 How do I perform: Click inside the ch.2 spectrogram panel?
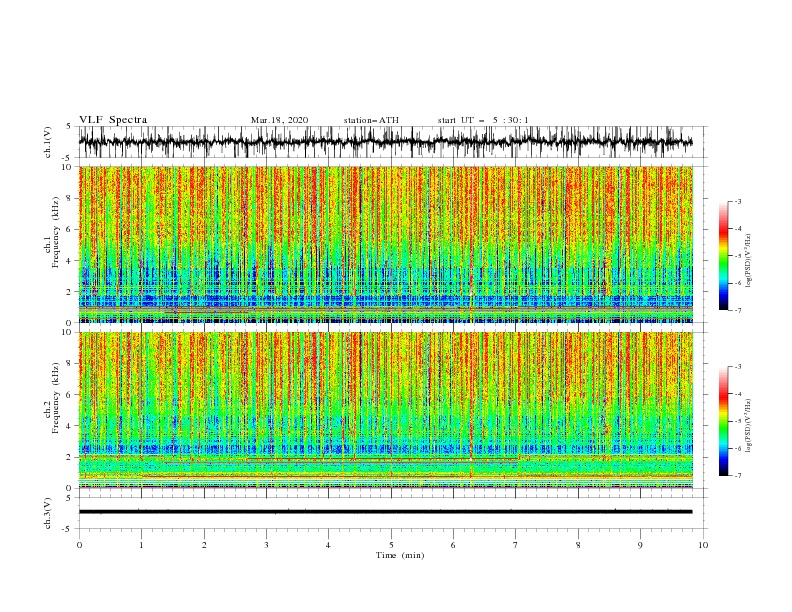tap(385, 410)
